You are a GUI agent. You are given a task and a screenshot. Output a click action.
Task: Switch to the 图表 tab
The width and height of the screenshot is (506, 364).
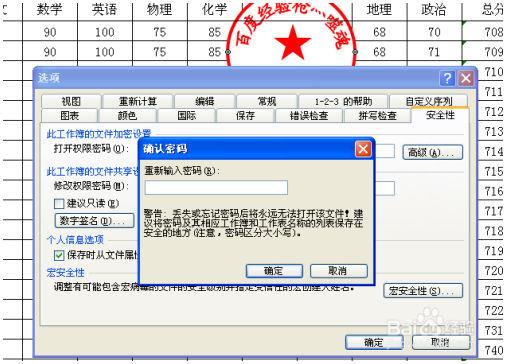69,116
